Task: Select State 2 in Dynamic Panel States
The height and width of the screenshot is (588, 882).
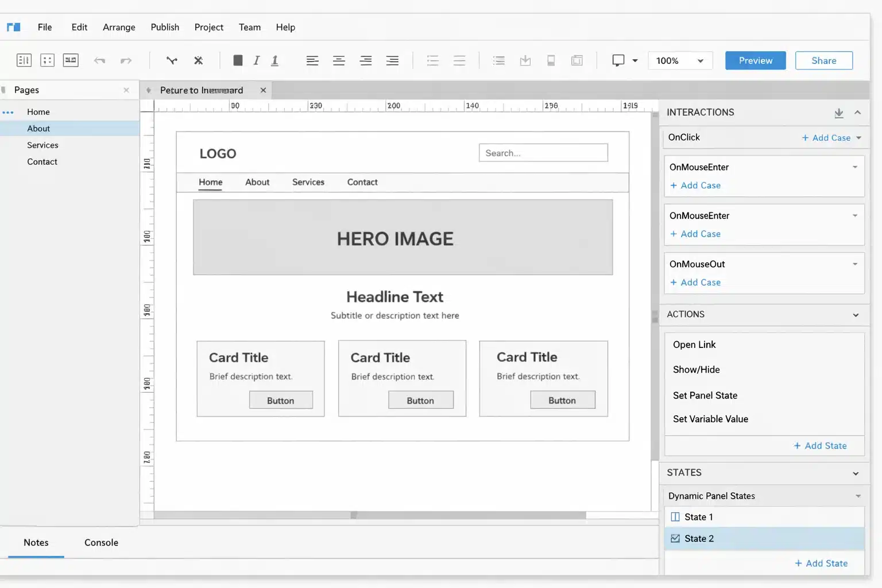Action: coord(699,538)
